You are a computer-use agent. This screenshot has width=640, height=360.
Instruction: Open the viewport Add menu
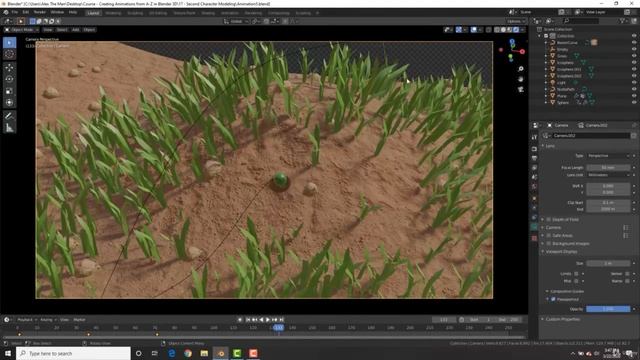click(76, 30)
